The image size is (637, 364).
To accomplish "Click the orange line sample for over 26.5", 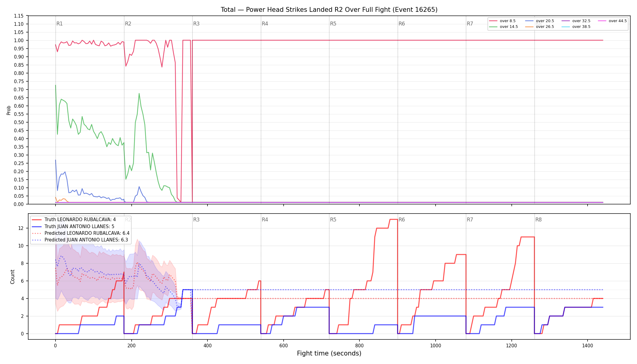I will point(529,27).
